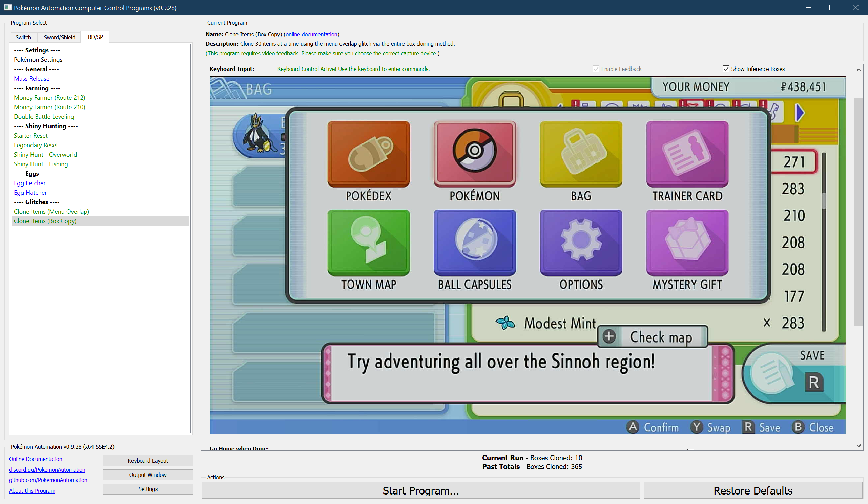This screenshot has width=868, height=504.
Task: Open the discord.gg/PokemonAutomation link
Action: 47,469
